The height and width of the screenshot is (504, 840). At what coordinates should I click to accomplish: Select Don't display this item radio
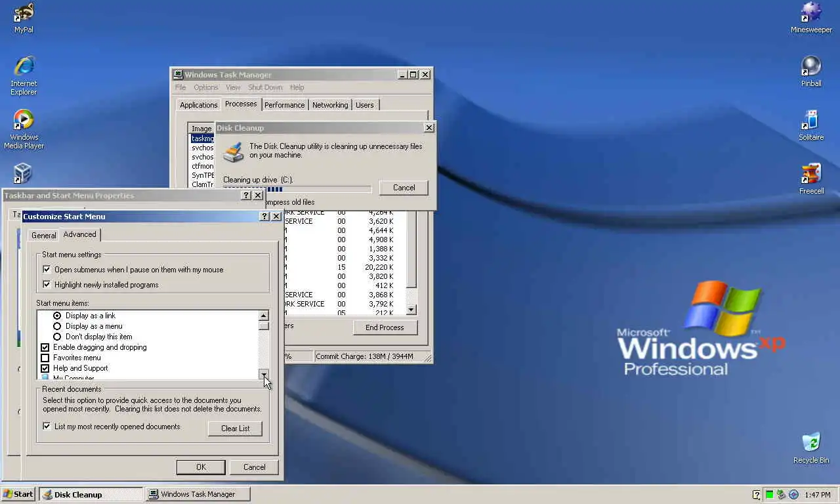pyautogui.click(x=57, y=337)
